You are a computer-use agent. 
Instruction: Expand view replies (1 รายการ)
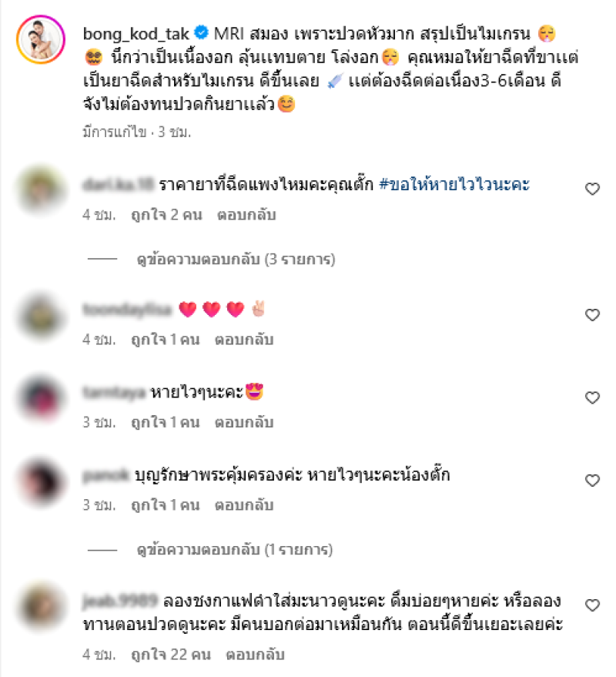[x=234, y=550]
